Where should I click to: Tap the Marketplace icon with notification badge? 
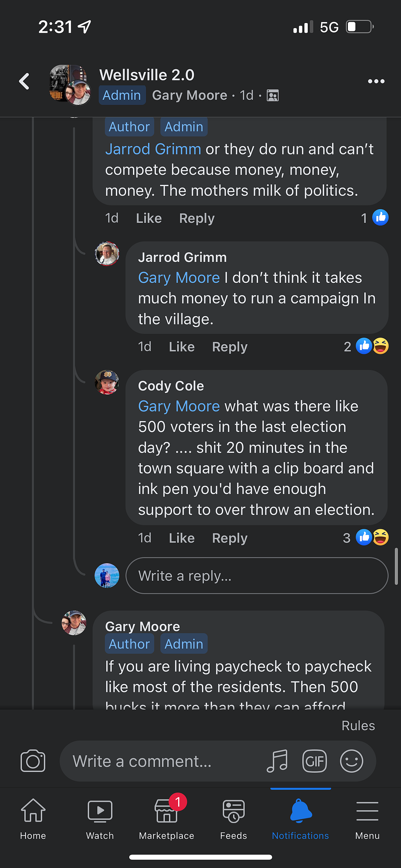[166, 817]
